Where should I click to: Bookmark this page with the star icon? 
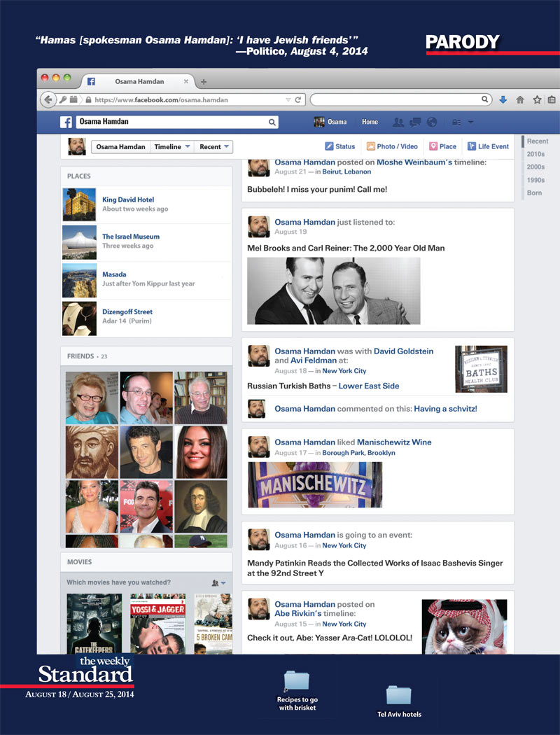point(537,100)
